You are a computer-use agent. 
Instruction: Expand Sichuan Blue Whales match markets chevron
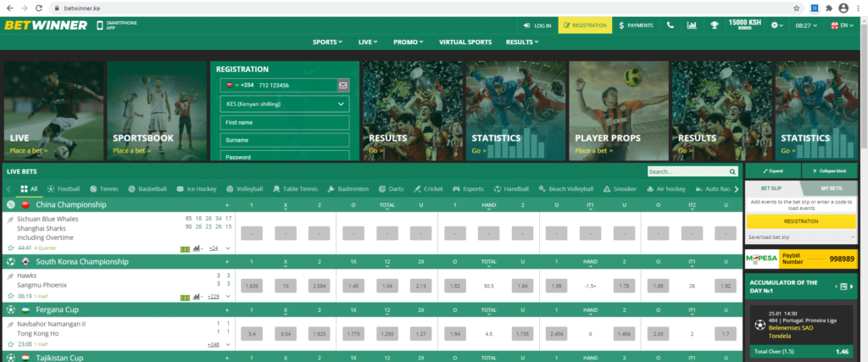click(x=228, y=248)
